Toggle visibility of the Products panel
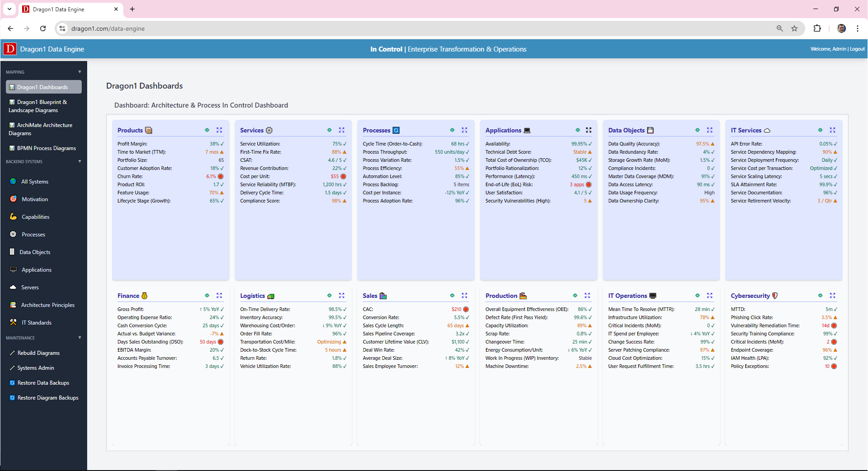This screenshot has width=868, height=471. (x=207, y=130)
